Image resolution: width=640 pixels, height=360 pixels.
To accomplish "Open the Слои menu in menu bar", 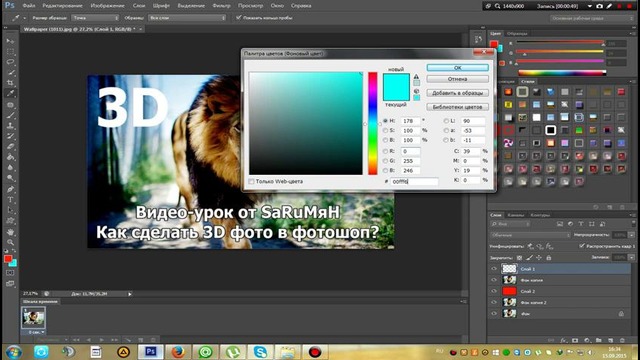I will [139, 6].
